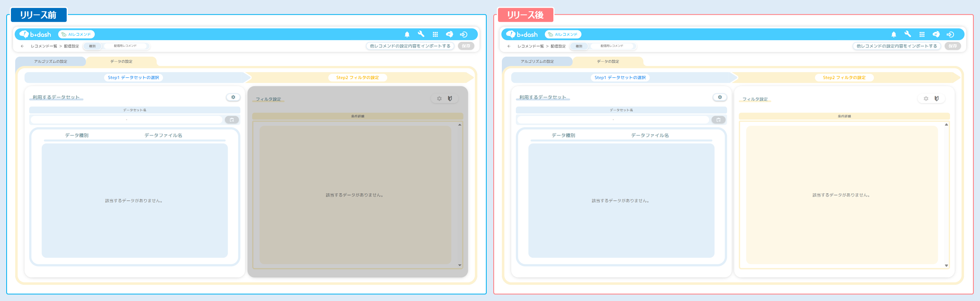The image size is (980, 301).
Task: Click the dataset select icon button in リリース後 panel
Action: click(718, 120)
